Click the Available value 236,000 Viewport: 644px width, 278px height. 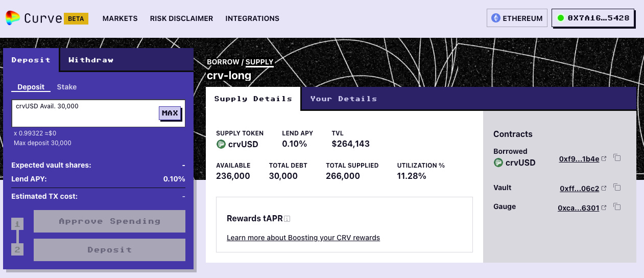[x=233, y=176]
